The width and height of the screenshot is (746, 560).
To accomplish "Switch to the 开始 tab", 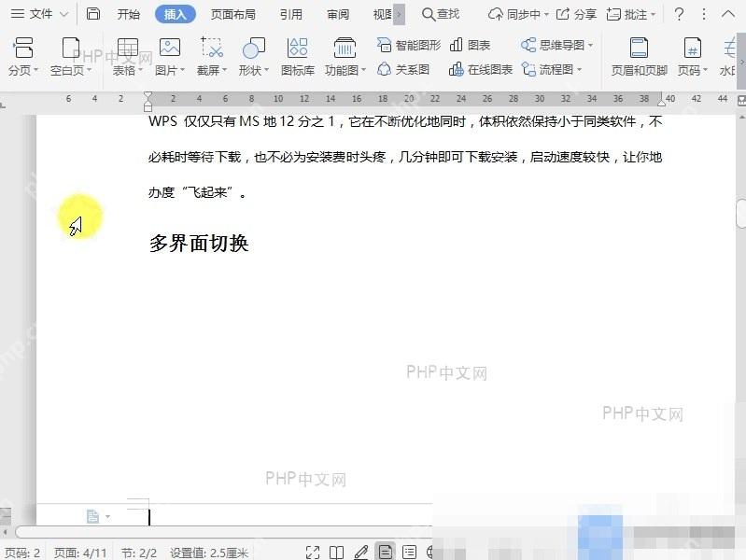I will (x=129, y=15).
